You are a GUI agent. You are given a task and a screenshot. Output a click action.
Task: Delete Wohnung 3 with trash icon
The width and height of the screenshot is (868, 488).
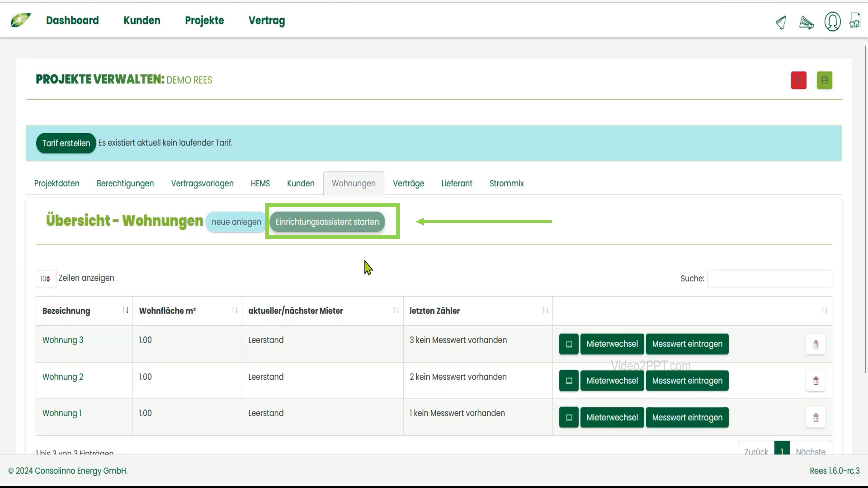coord(815,344)
